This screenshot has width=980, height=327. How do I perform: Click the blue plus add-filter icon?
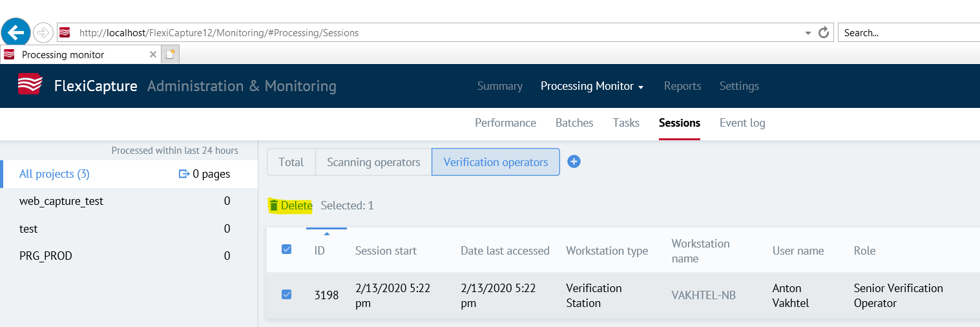click(574, 162)
